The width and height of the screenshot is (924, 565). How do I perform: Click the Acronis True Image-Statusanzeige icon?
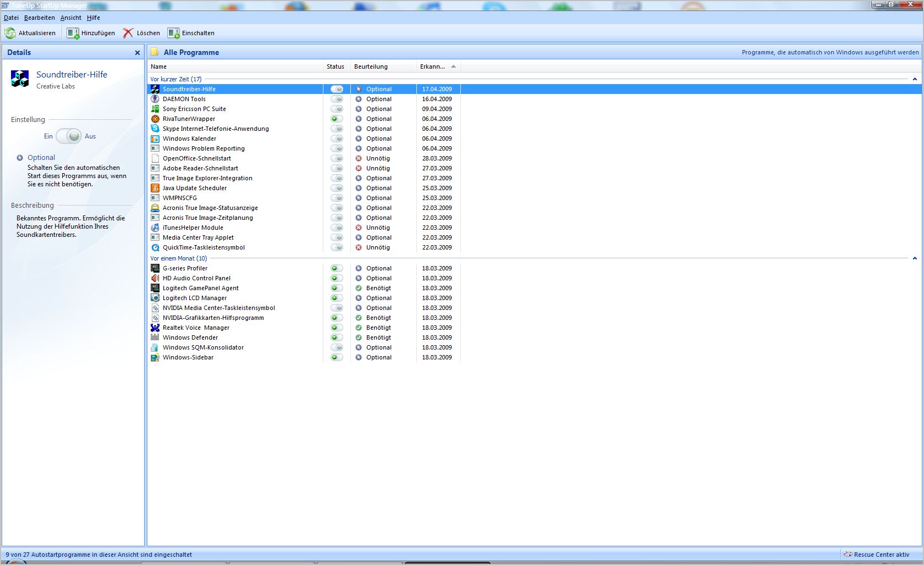click(x=155, y=208)
